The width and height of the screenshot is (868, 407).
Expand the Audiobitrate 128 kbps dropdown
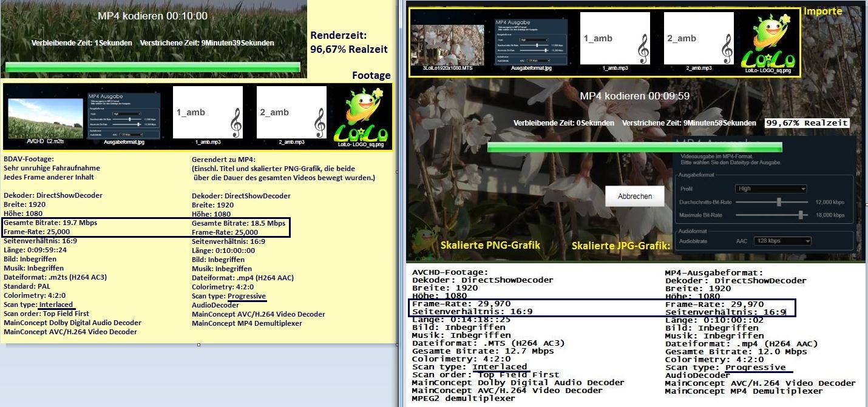click(x=782, y=241)
